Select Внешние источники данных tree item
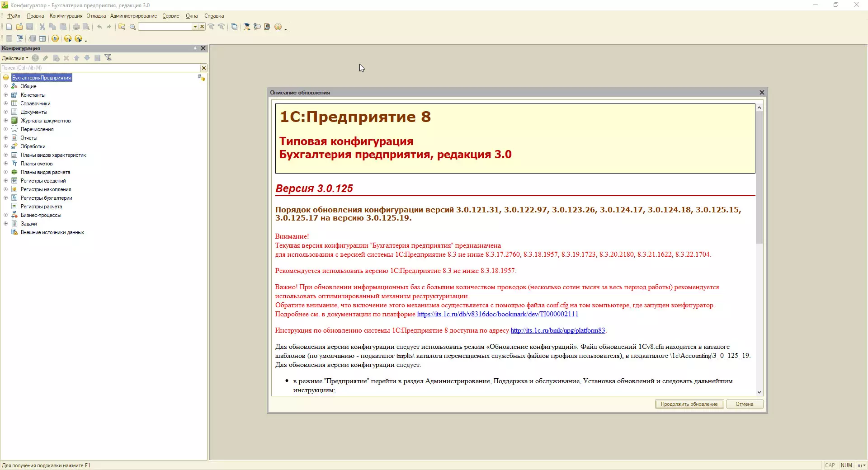This screenshot has height=470, width=868. pos(52,232)
